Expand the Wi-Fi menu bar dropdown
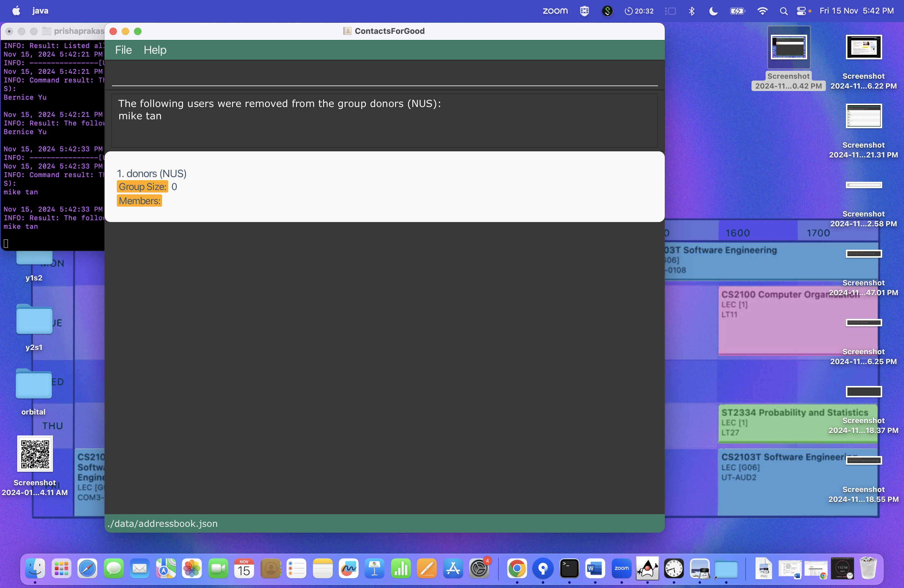 pos(762,11)
